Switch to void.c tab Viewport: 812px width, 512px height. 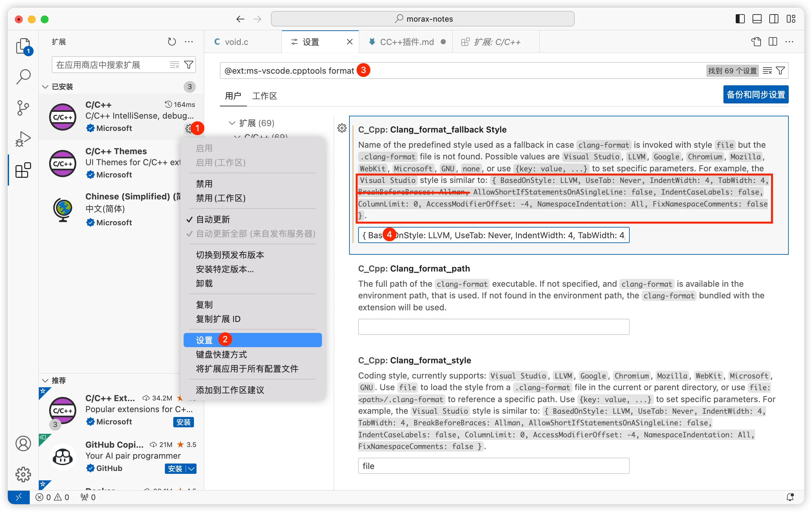coord(243,42)
